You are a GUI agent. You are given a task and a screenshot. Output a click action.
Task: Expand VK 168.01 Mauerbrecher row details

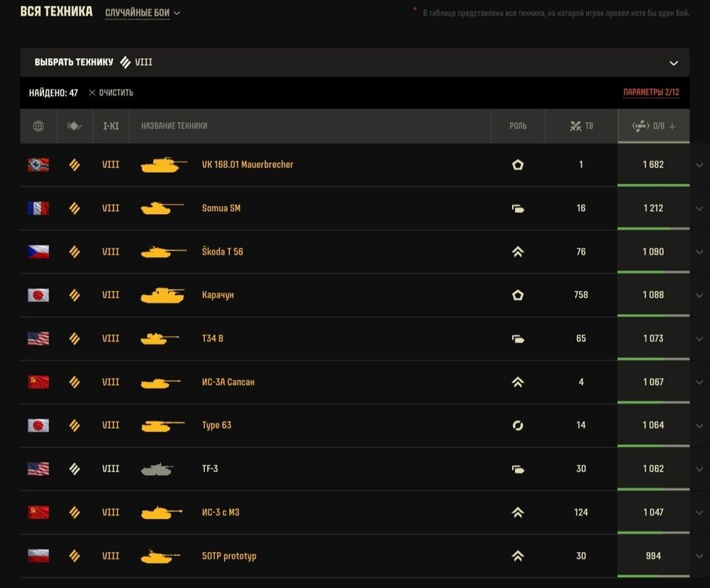[700, 165]
